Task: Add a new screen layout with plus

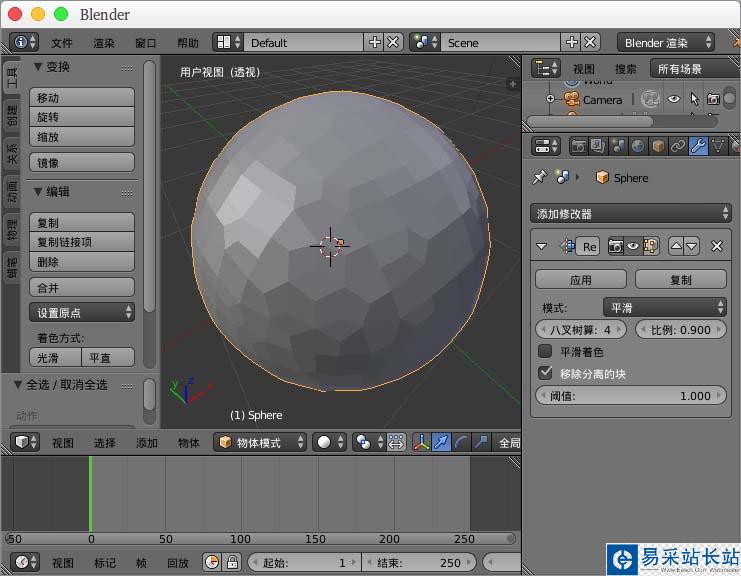Action: pos(375,43)
